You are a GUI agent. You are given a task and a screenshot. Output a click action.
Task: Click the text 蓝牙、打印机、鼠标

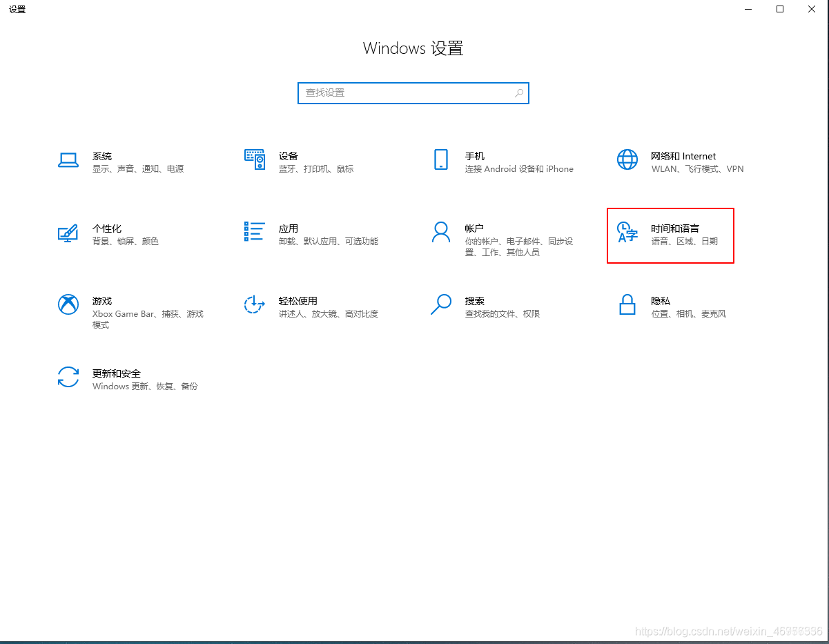316,169
